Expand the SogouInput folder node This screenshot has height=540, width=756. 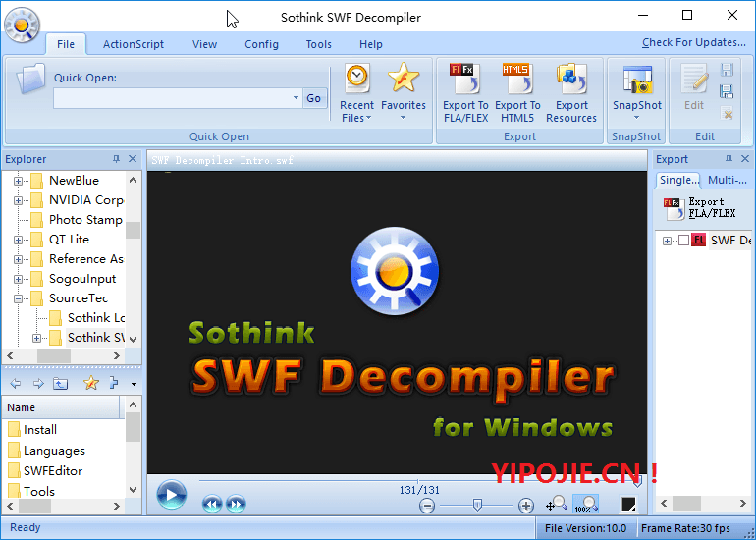(18, 280)
